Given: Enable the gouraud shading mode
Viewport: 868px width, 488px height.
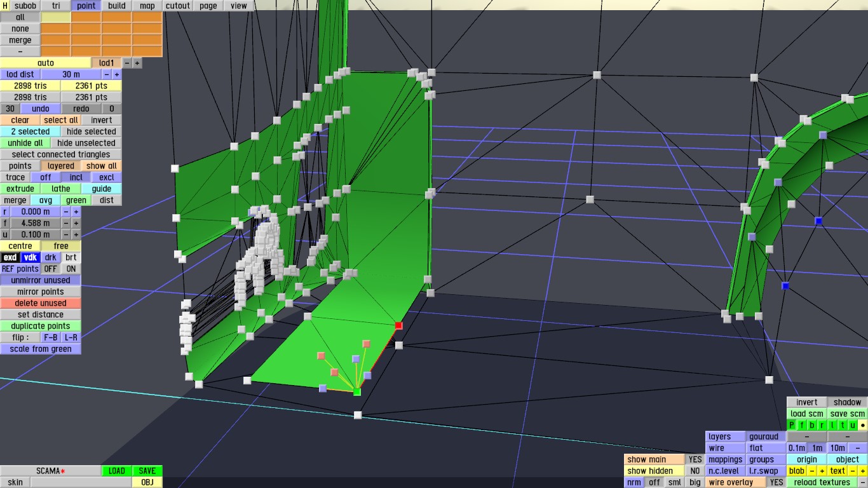Looking at the screenshot, I should click(x=766, y=437).
